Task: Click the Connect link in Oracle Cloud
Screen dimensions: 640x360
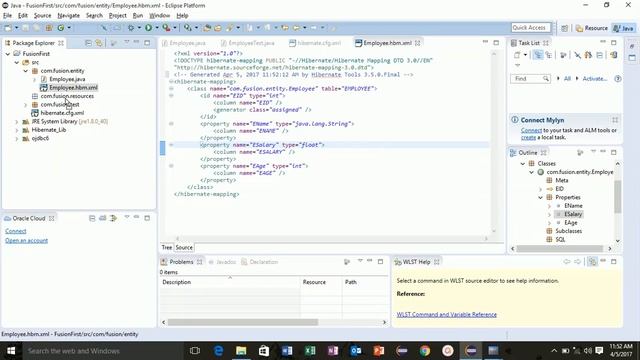Action: pos(16,231)
